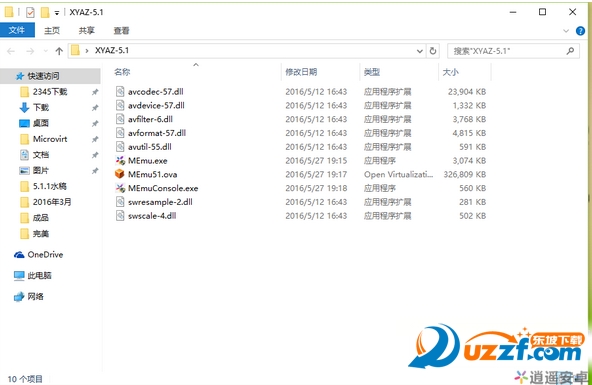
Task: Expand the ribbon with the chevron arrow
Action: pos(566,31)
